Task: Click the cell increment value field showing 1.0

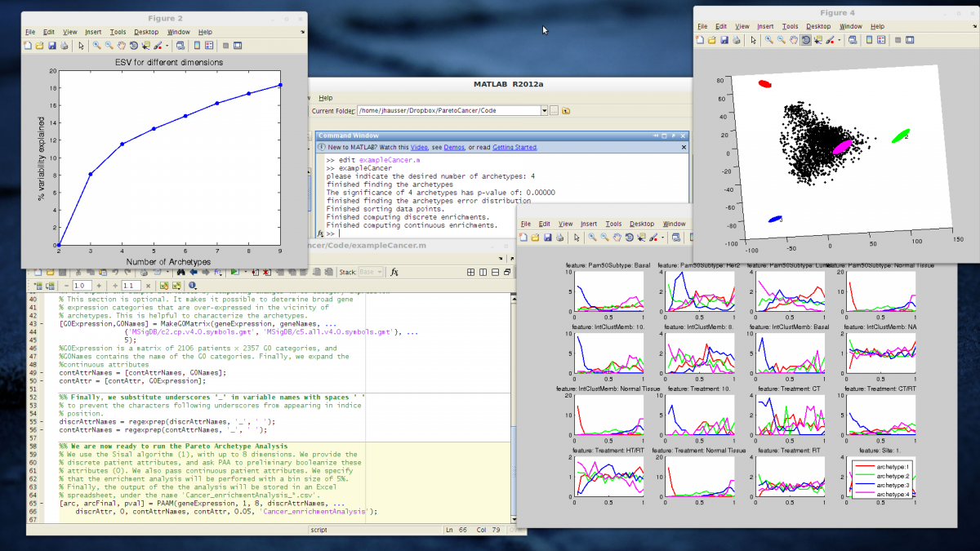Action: coord(82,286)
